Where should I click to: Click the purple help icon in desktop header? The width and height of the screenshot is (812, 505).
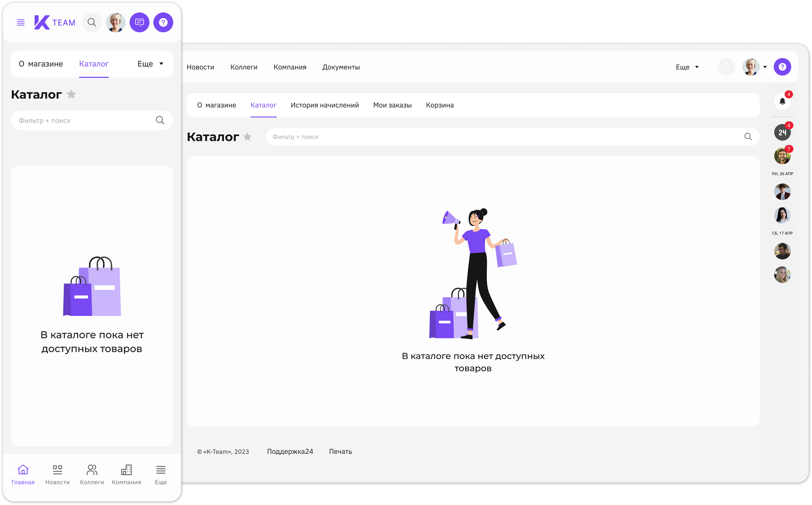point(782,67)
